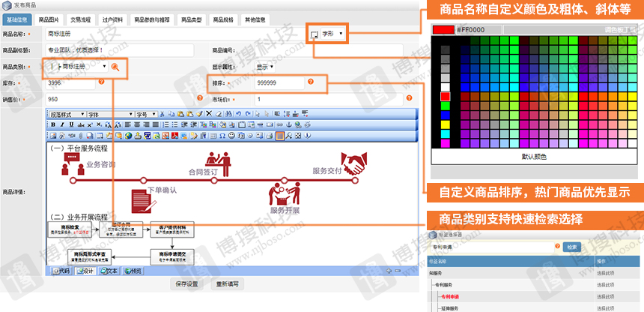Click the 保存设置 button
Viewport: 644px width, 312px height.
(186, 284)
